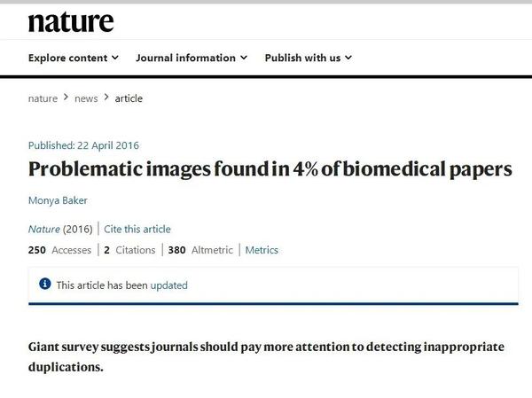The height and width of the screenshot is (398, 532).
Task: Select the "article" breadcrumb item
Action: 129,98
